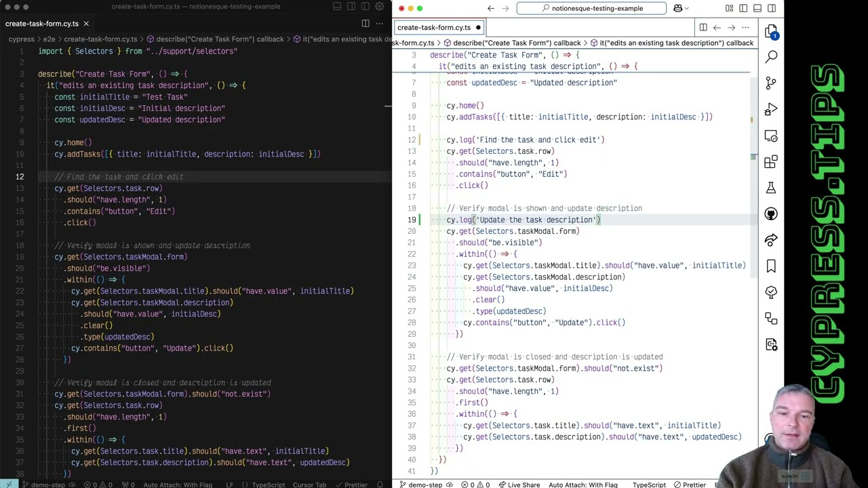This screenshot has width=868, height=488.
Task: Open Source Control in right activity bar
Action: coord(771,83)
